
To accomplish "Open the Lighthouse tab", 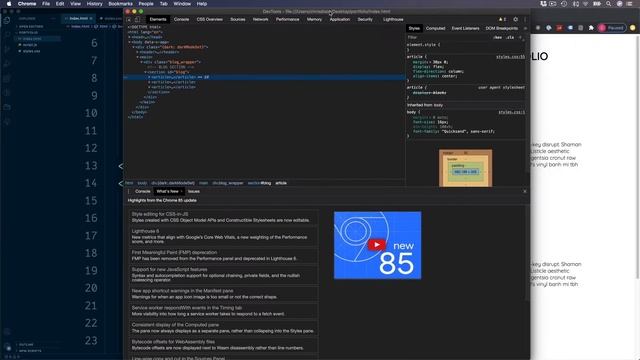I will pyautogui.click(x=393, y=19).
